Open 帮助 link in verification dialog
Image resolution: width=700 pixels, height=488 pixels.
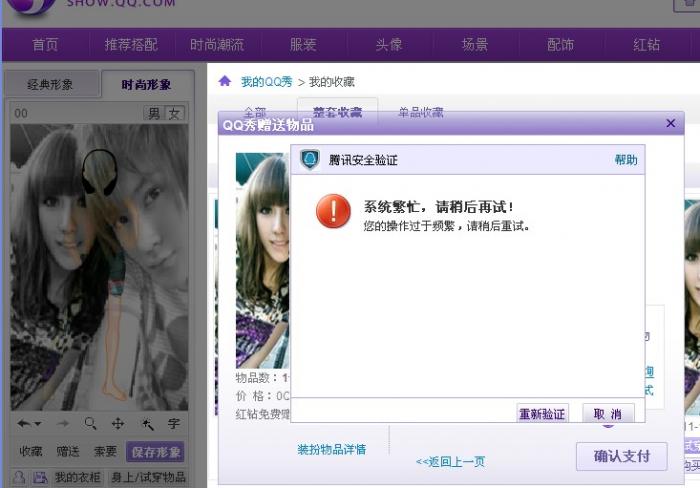coord(626,160)
